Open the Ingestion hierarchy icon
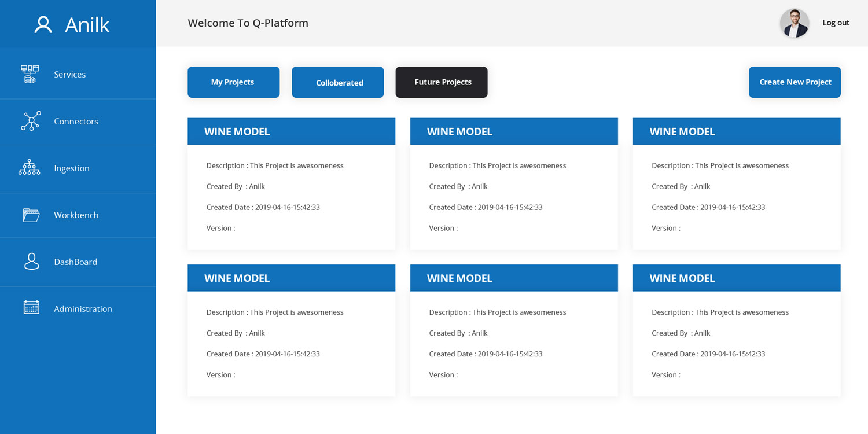The image size is (868, 434). (30, 168)
